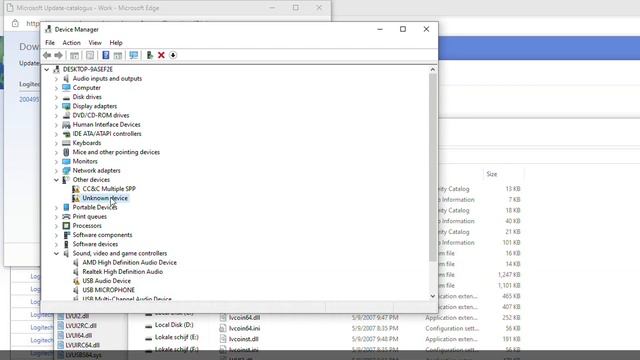Select lvcoin64.dll in the Explorer file list

tap(244, 318)
